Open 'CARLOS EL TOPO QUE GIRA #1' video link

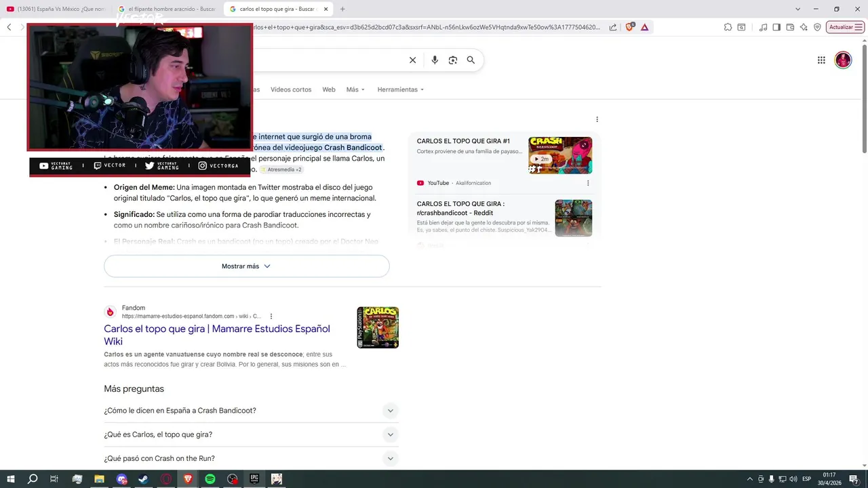click(x=463, y=141)
